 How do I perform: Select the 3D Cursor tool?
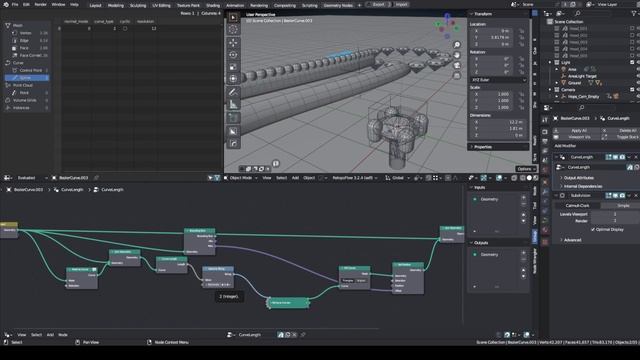coord(233,30)
